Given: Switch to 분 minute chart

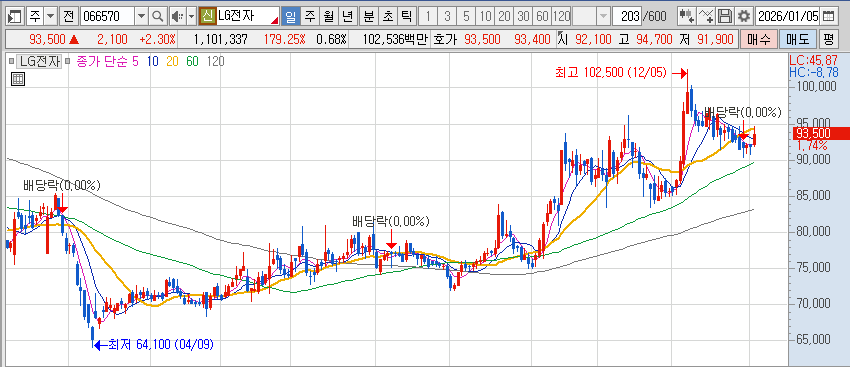Looking at the screenshot, I should point(369,17).
